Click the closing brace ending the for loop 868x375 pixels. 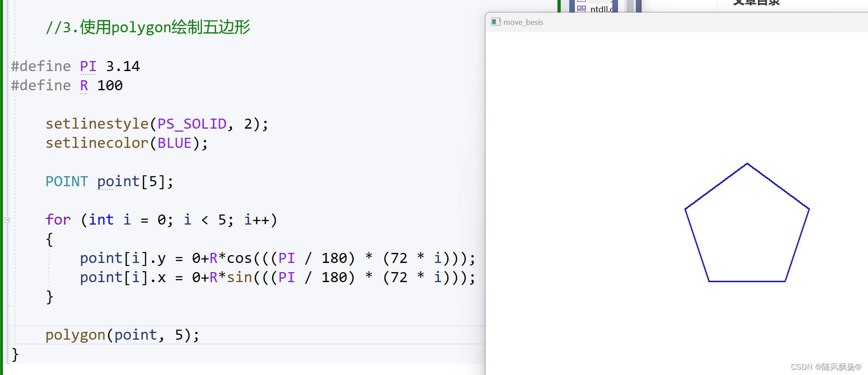click(x=50, y=297)
